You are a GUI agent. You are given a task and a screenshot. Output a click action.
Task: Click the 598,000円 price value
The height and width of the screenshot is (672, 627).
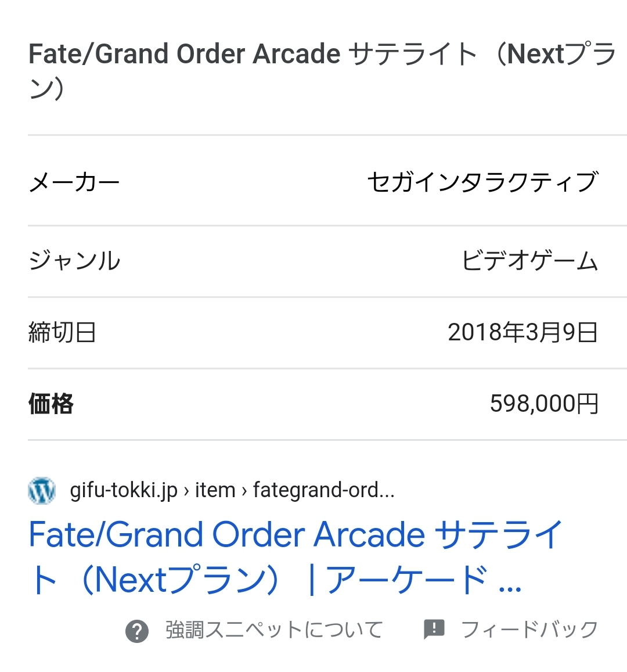544,404
